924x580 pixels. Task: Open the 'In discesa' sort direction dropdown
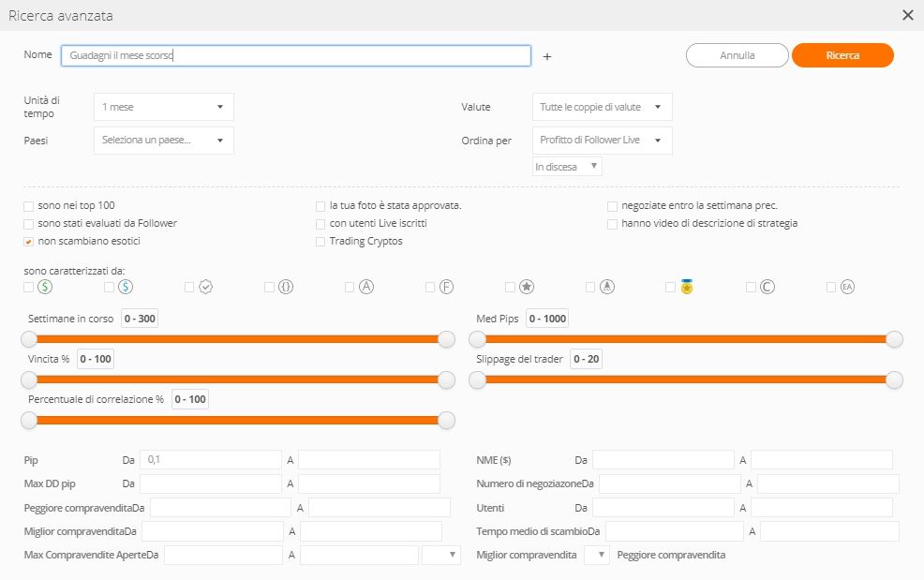(x=567, y=166)
